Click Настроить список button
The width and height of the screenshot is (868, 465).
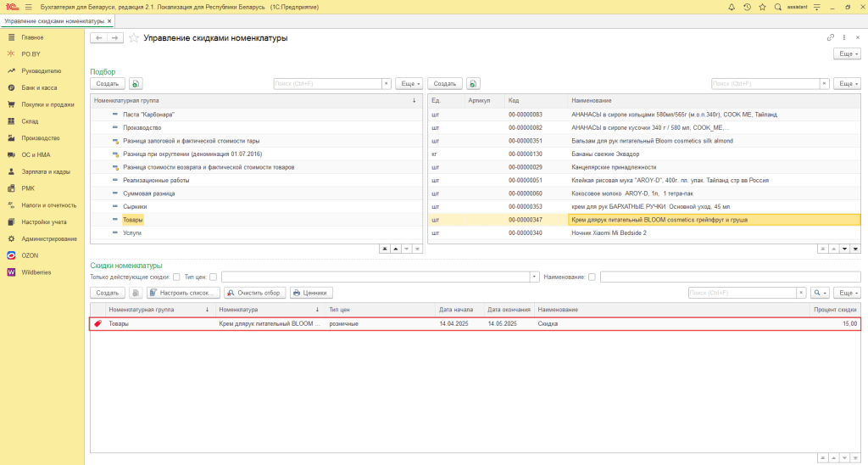point(183,293)
